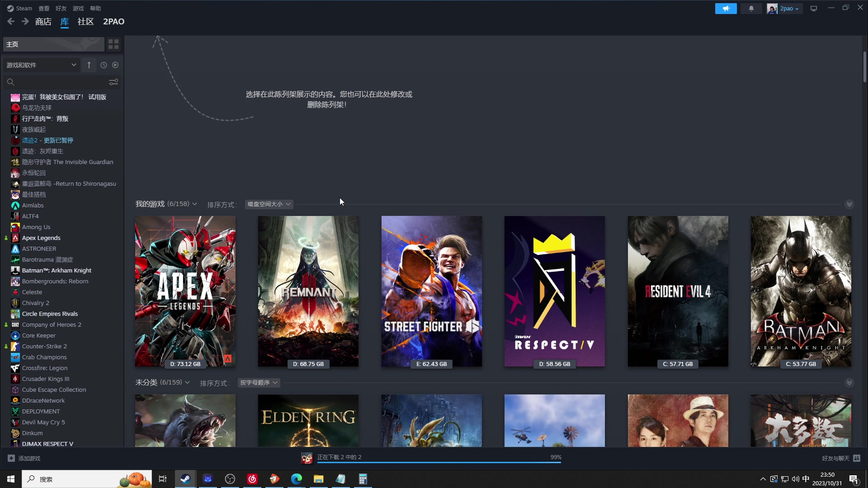
Task: Switch to Big Picture mode icon
Action: pyautogui.click(x=814, y=9)
